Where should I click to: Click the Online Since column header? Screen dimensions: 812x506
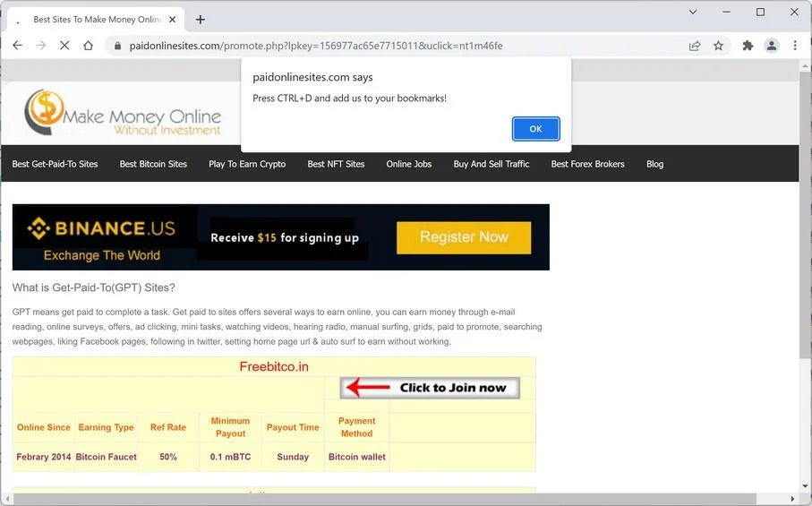[44, 427]
